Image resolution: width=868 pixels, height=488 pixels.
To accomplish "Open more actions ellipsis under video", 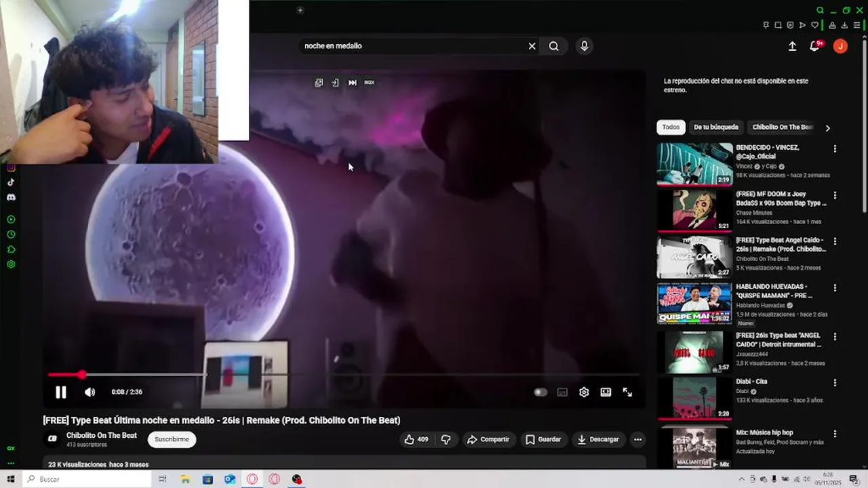I will pos(637,439).
